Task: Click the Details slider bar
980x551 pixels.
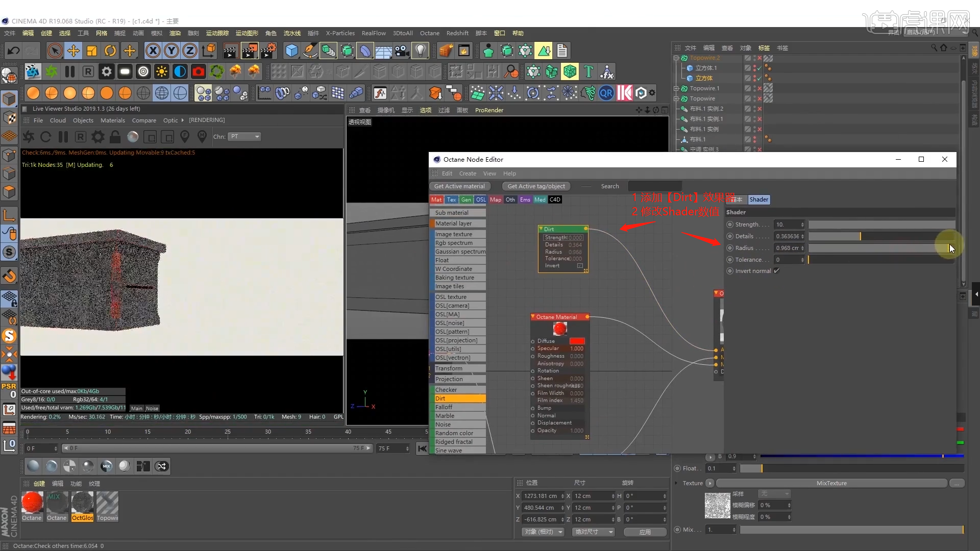Action: tap(881, 236)
